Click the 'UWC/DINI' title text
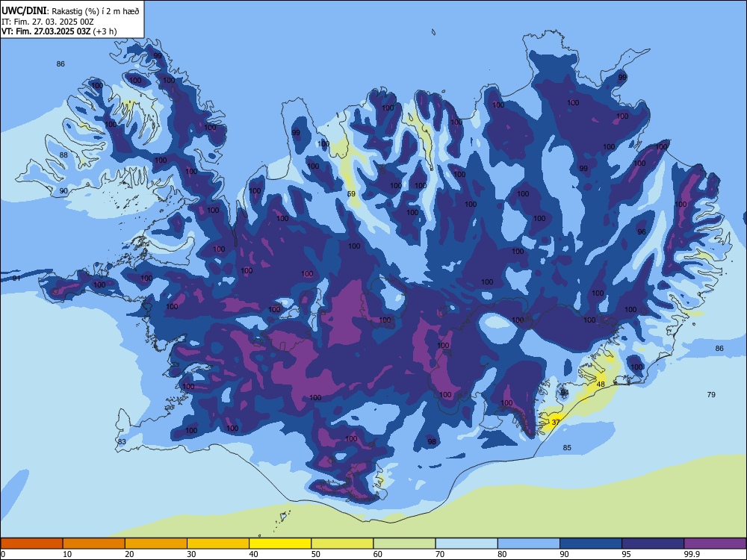This screenshot has height=560, width=747. pyautogui.click(x=24, y=10)
